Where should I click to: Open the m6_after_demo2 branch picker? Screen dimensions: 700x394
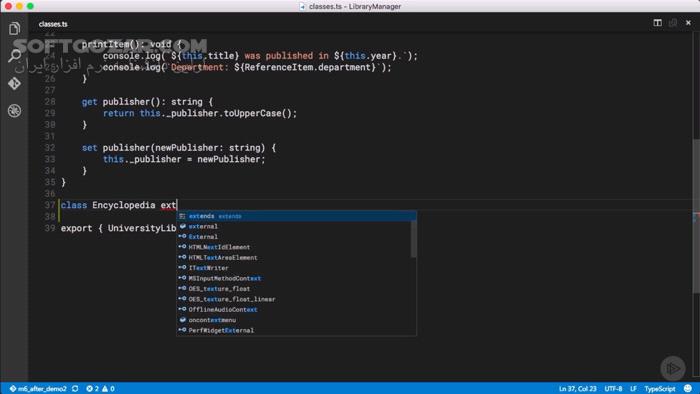(38, 389)
